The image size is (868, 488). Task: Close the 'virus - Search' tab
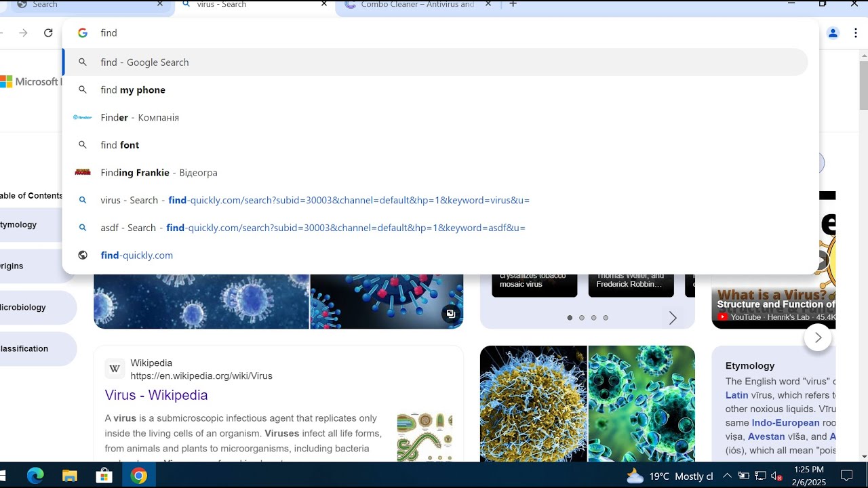(324, 4)
